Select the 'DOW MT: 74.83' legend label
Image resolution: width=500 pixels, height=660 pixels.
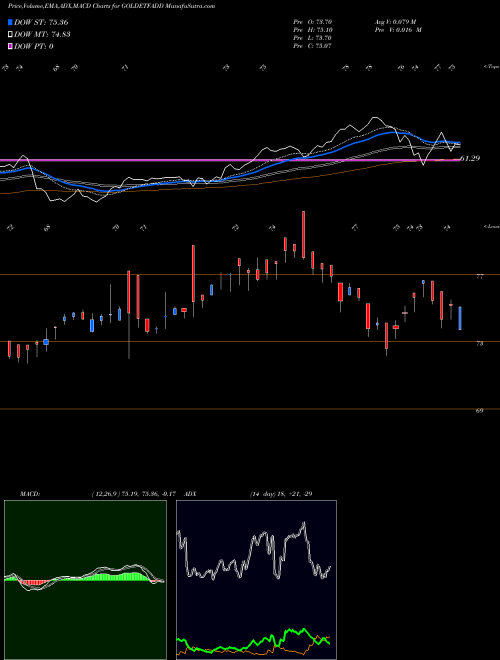pos(42,35)
